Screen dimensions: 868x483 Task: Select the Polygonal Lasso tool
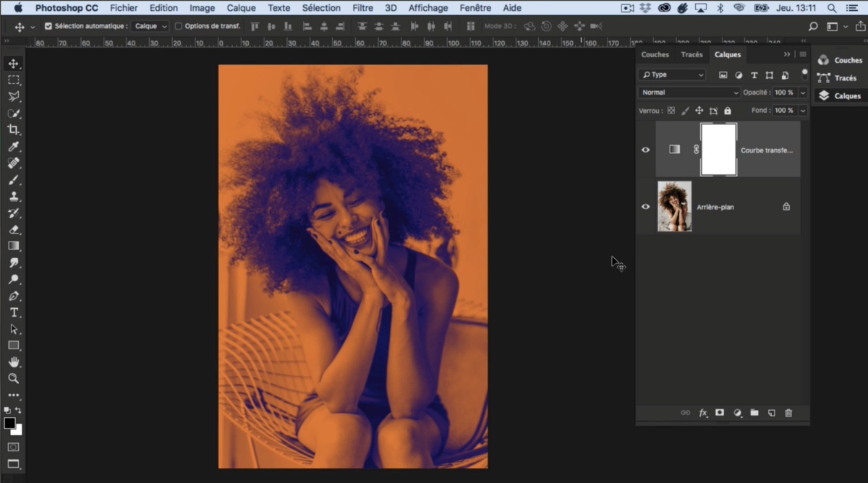13,97
